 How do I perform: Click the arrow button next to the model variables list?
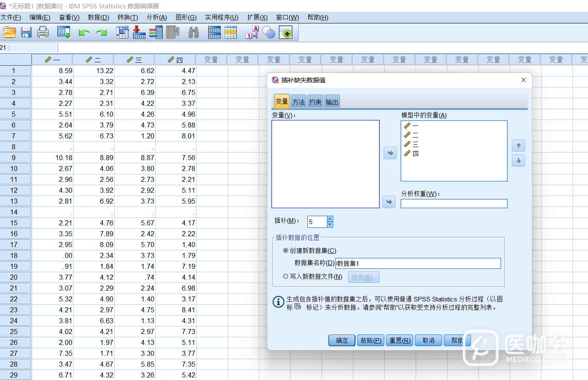390,153
